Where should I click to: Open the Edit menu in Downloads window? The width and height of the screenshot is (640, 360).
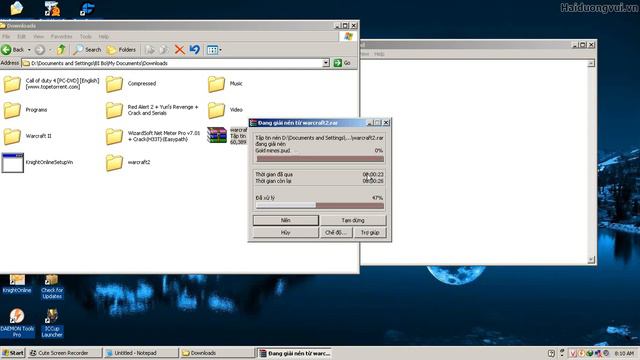tap(21, 36)
